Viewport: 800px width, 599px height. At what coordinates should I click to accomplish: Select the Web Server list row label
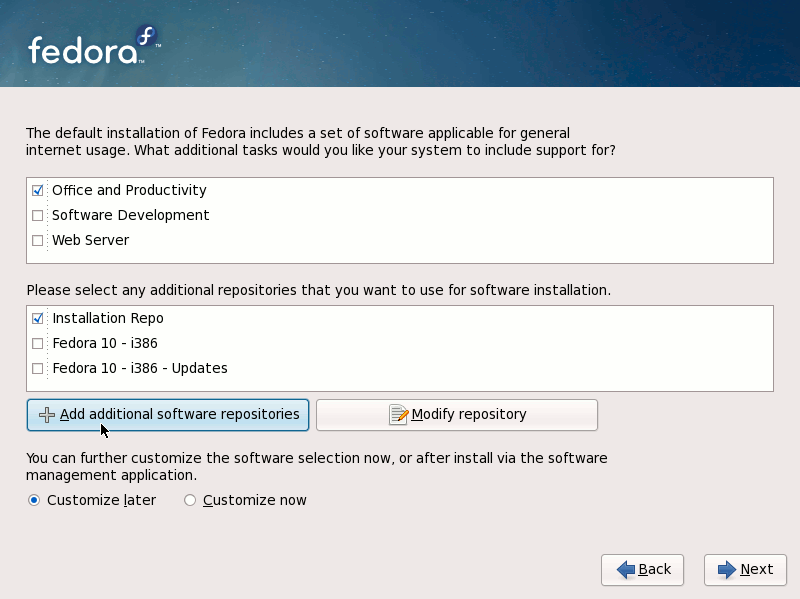pos(91,240)
